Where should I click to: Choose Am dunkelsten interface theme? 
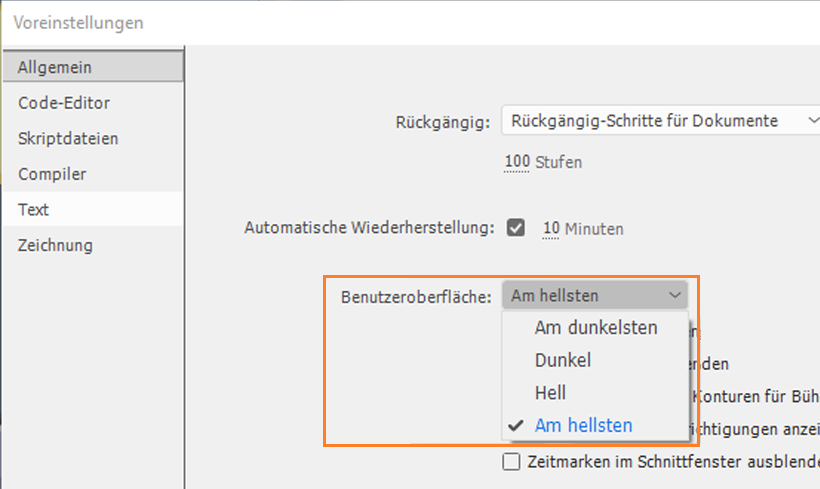(x=596, y=328)
